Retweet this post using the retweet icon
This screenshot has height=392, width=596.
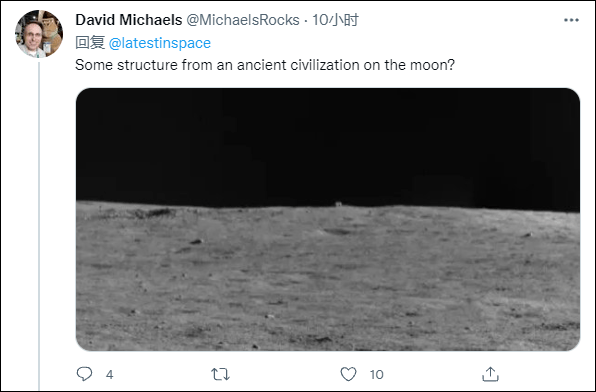pyautogui.click(x=220, y=375)
